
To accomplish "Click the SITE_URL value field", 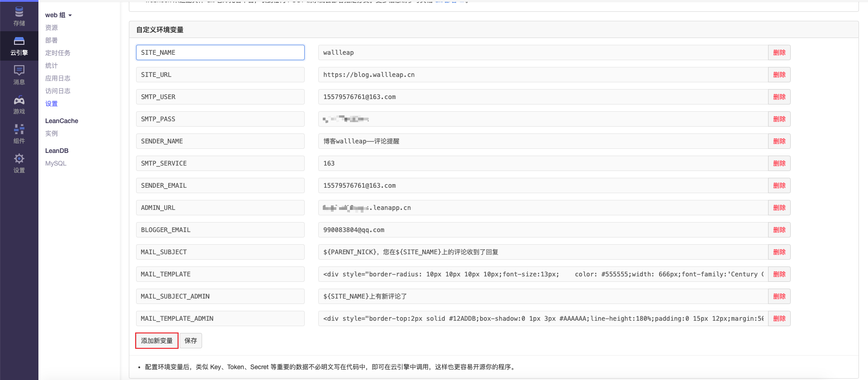I will pos(542,75).
